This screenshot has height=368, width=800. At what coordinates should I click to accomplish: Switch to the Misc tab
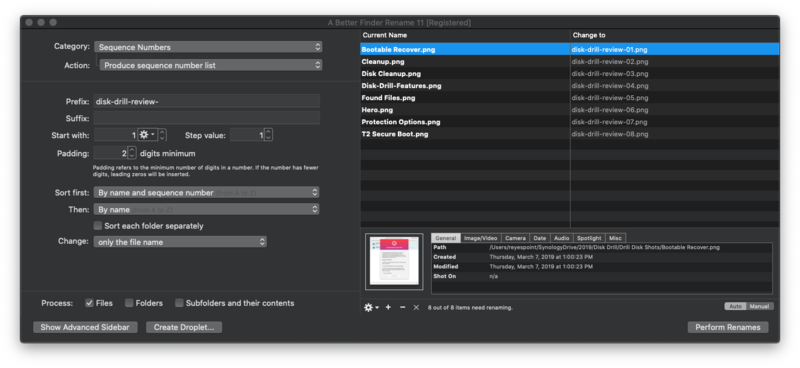[x=615, y=238]
